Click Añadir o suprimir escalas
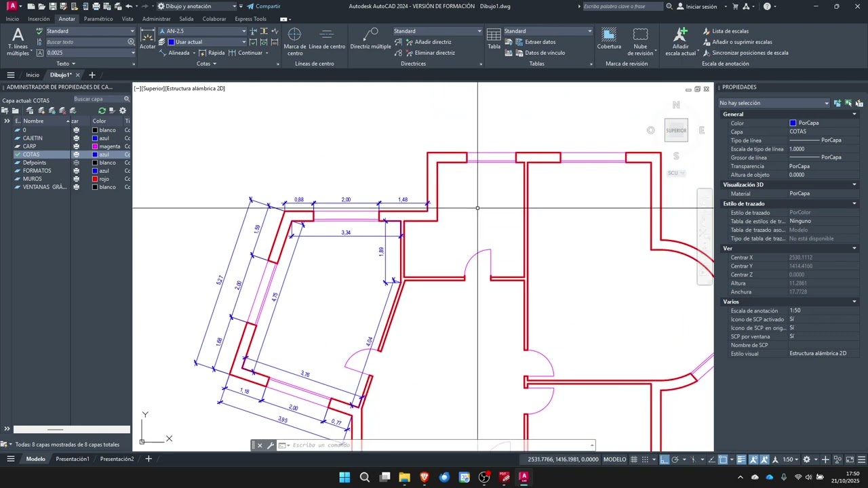 pos(737,42)
